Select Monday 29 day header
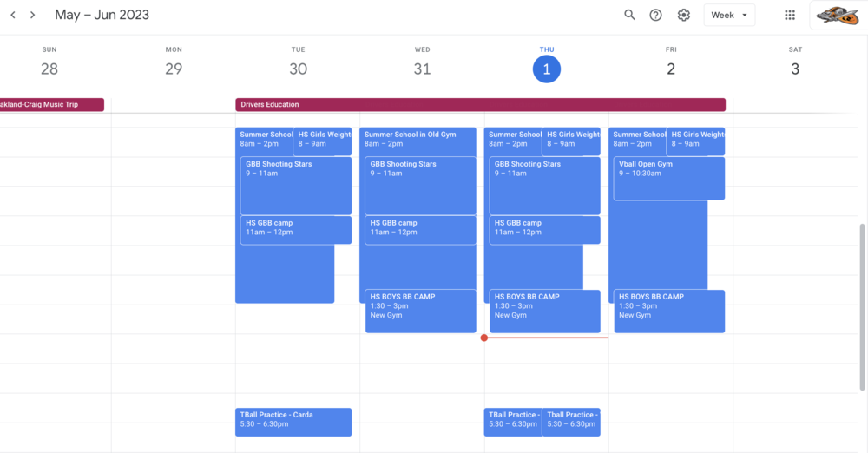The height and width of the screenshot is (453, 868). click(x=174, y=63)
